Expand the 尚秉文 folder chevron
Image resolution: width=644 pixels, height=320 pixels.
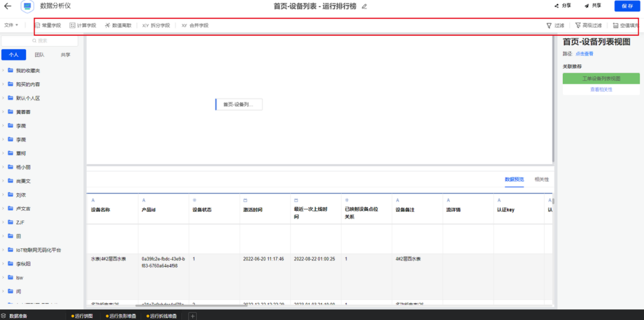coord(3,181)
